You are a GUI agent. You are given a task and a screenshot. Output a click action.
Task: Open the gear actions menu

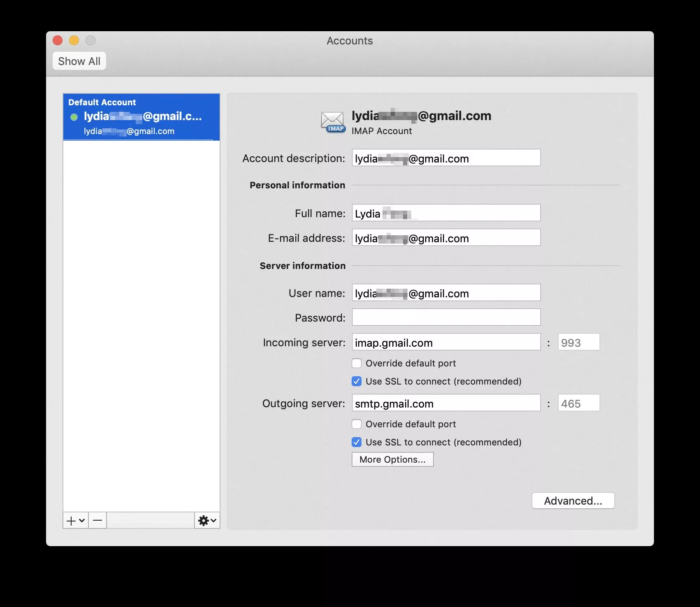point(207,521)
